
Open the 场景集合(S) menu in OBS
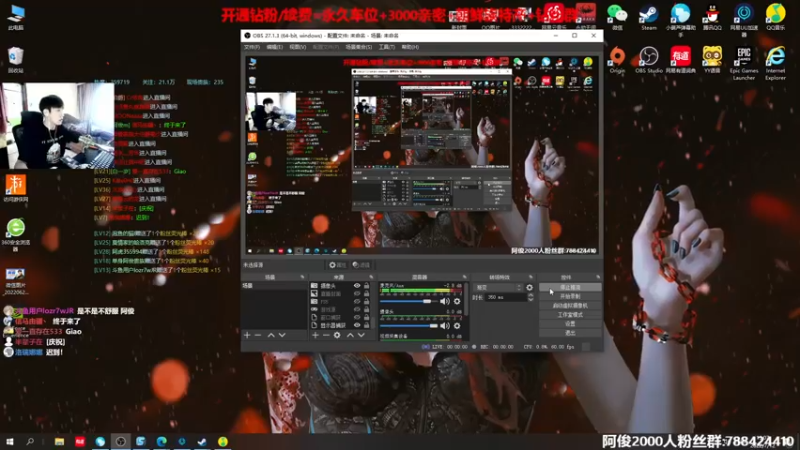click(359, 47)
